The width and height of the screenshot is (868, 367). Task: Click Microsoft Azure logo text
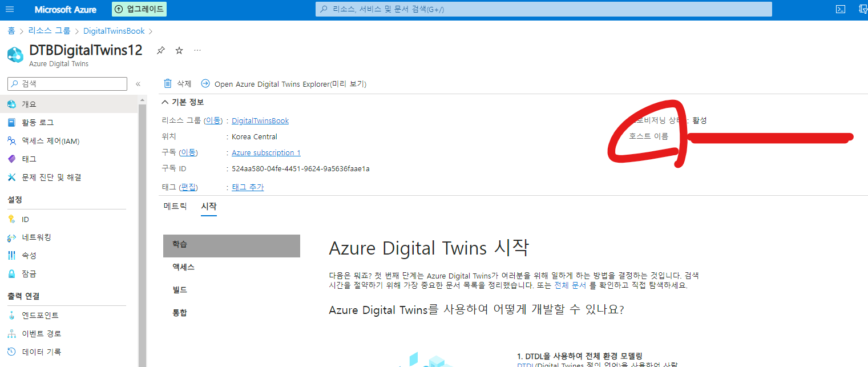pyautogui.click(x=66, y=10)
